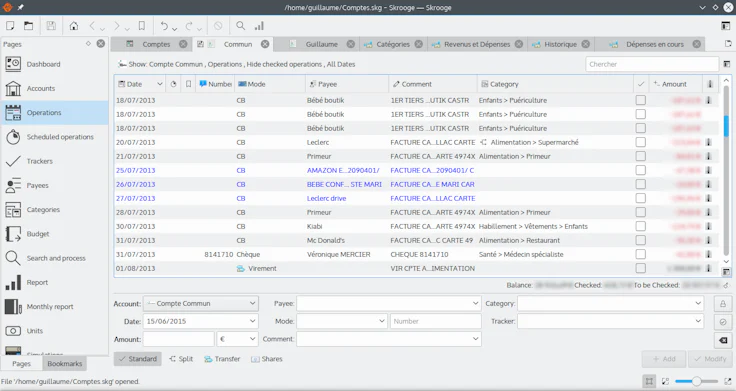This screenshot has width=736, height=391.
Task: Click the Save file toolbar icon
Action: [x=51, y=26]
